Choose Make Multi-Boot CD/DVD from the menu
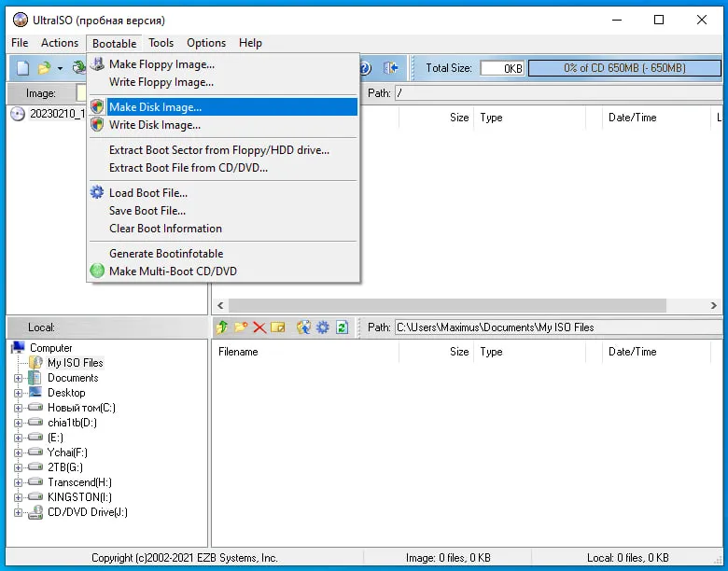Image resolution: width=728 pixels, height=571 pixels. click(223, 272)
